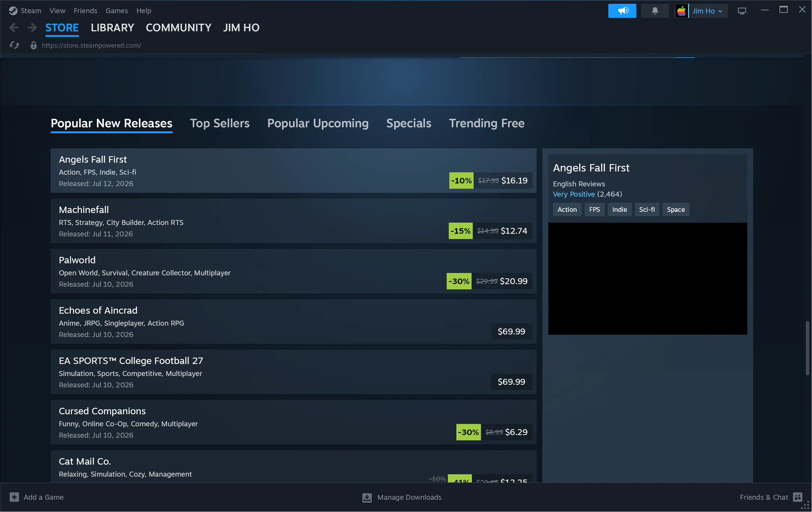812x512 pixels.
Task: Open the Palworld game listing
Action: pyautogui.click(x=293, y=271)
